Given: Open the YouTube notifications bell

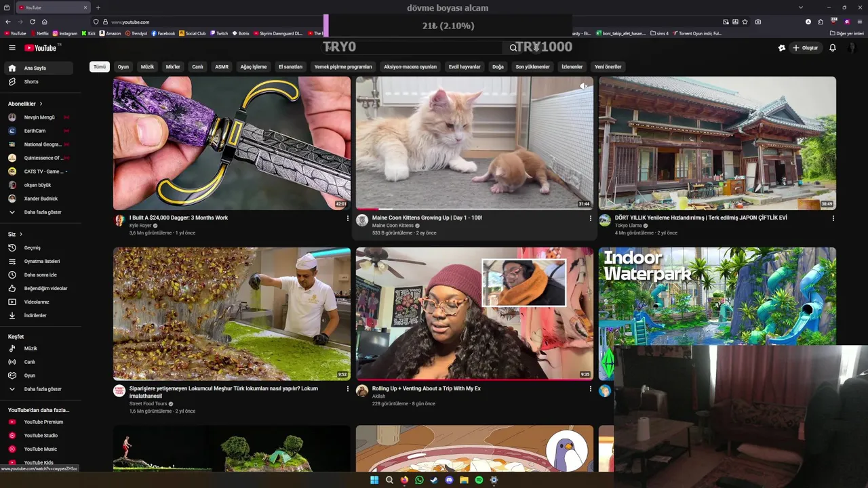Looking at the screenshot, I should (833, 47).
